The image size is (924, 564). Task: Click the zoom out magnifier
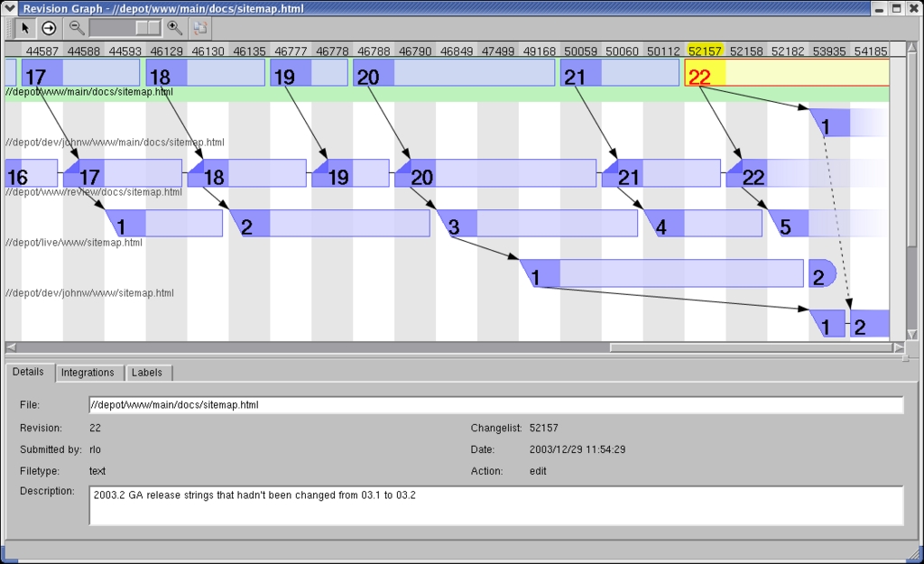tap(77, 28)
